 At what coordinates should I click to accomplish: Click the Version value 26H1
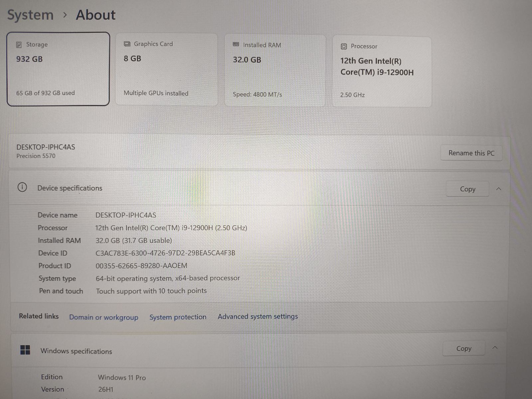click(106, 389)
